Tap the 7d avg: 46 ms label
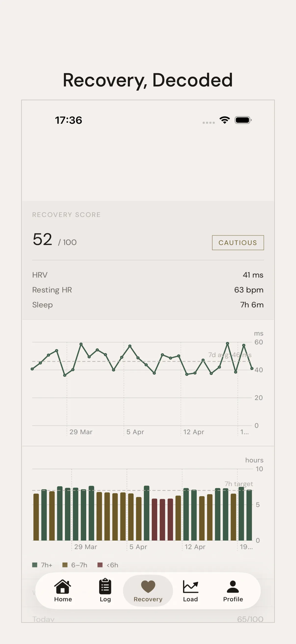The width and height of the screenshot is (296, 644). [x=230, y=355]
